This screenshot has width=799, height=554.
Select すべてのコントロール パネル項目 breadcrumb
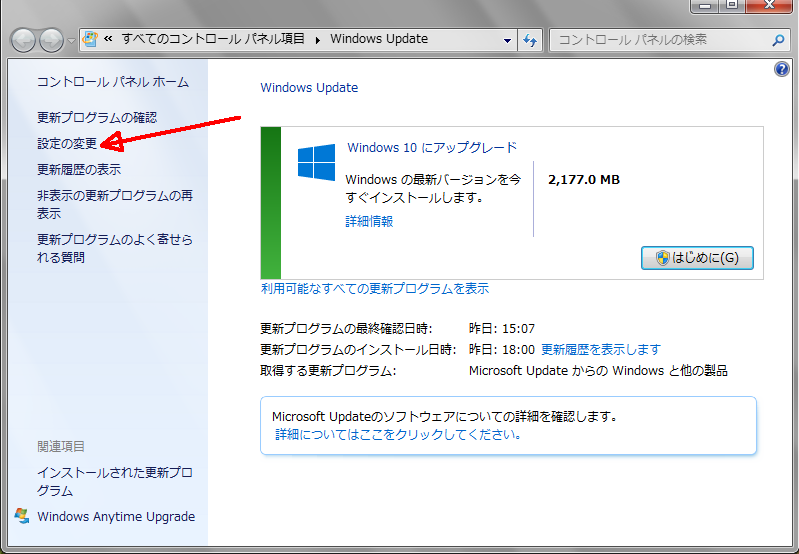pos(213,39)
